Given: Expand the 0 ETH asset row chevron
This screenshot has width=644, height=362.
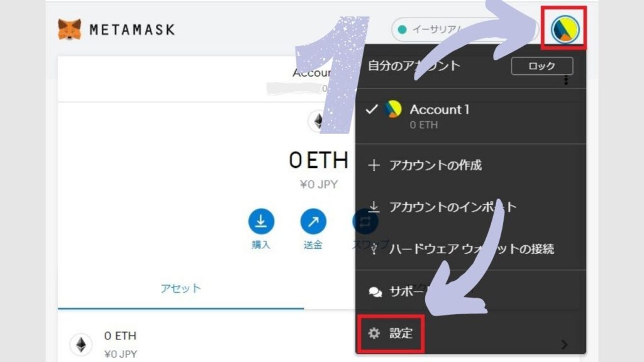Looking at the screenshot, I should 564,344.
